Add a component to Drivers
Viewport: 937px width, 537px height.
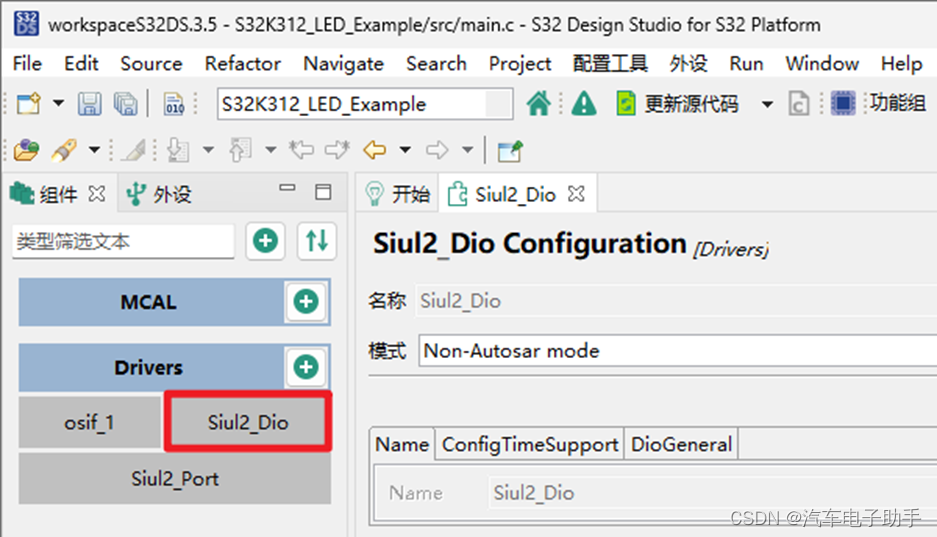[x=306, y=367]
